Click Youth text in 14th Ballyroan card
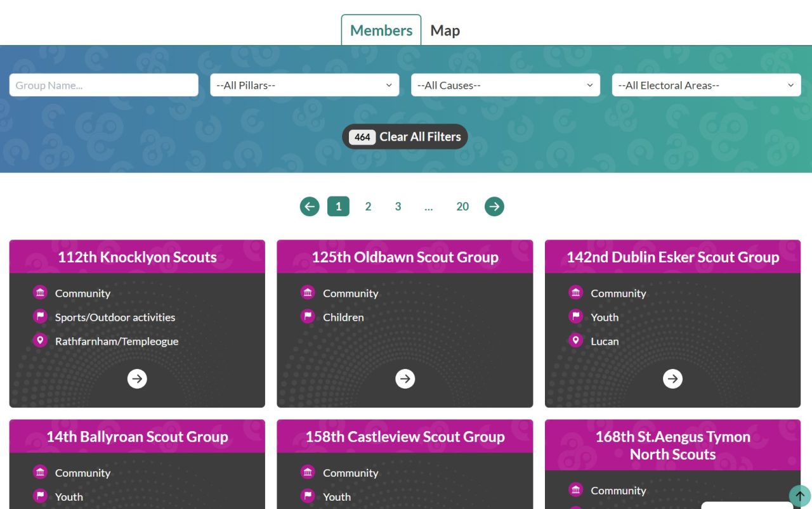 point(69,497)
